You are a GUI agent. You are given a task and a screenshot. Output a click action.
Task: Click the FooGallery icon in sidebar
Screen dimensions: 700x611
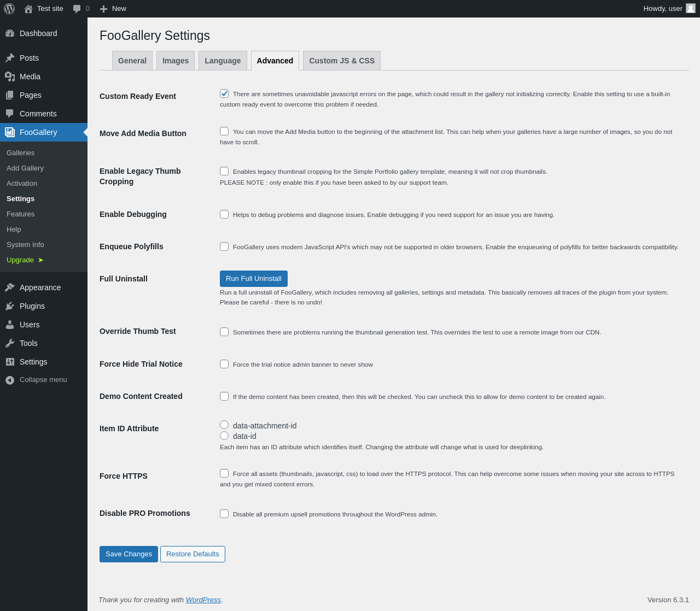point(10,132)
